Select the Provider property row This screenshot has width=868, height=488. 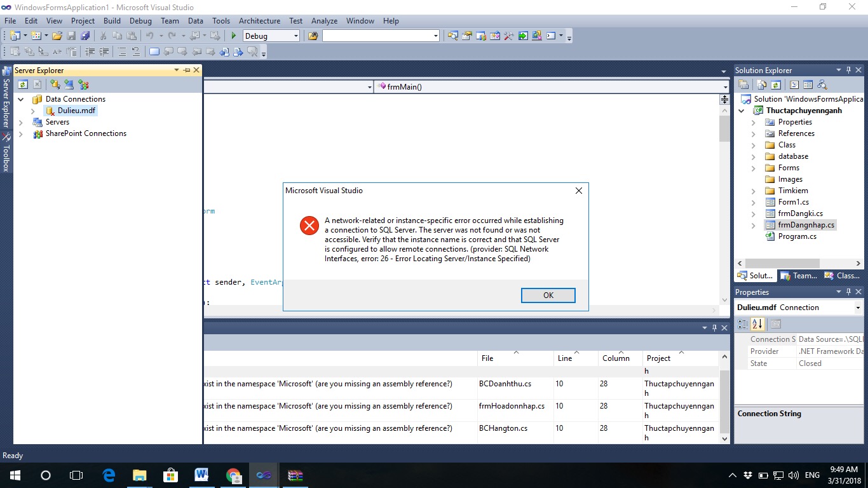coord(806,351)
